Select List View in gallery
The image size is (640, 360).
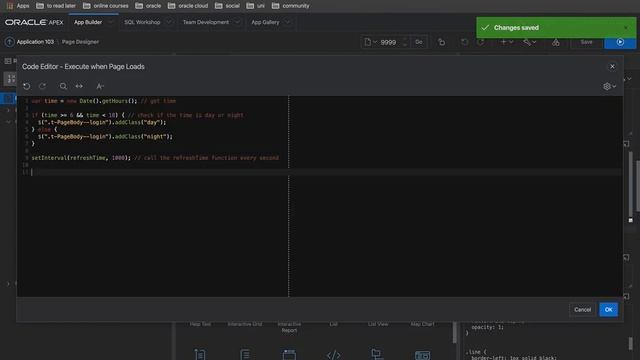378,324
